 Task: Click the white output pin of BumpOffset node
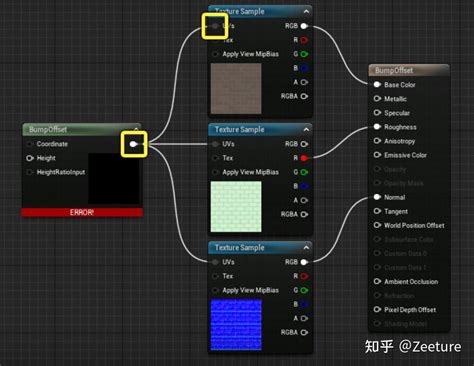tap(134, 144)
